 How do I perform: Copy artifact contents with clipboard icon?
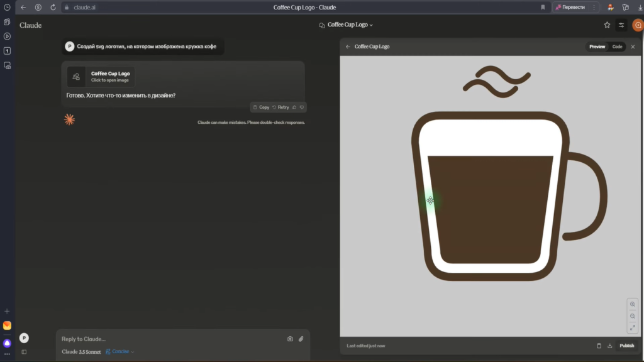click(599, 346)
